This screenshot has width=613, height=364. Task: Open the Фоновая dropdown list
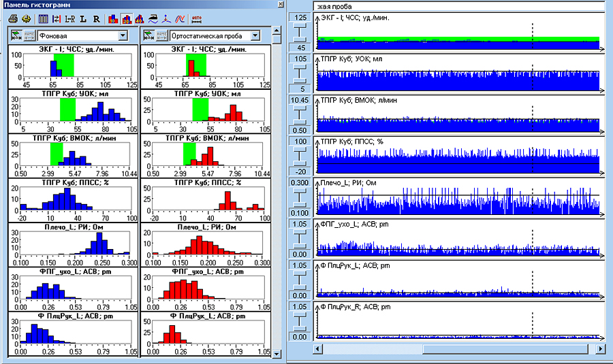point(123,35)
